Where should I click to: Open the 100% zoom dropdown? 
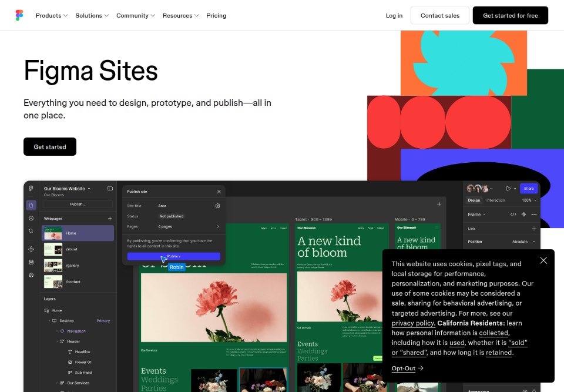tap(529, 200)
